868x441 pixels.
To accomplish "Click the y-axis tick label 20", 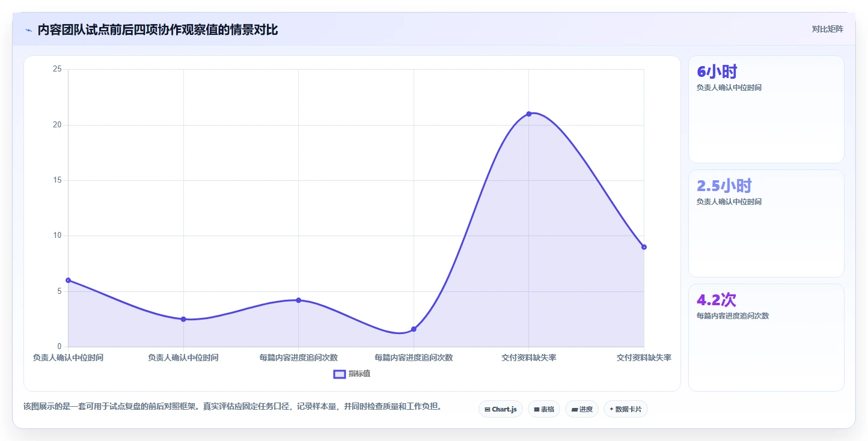I will 57,125.
